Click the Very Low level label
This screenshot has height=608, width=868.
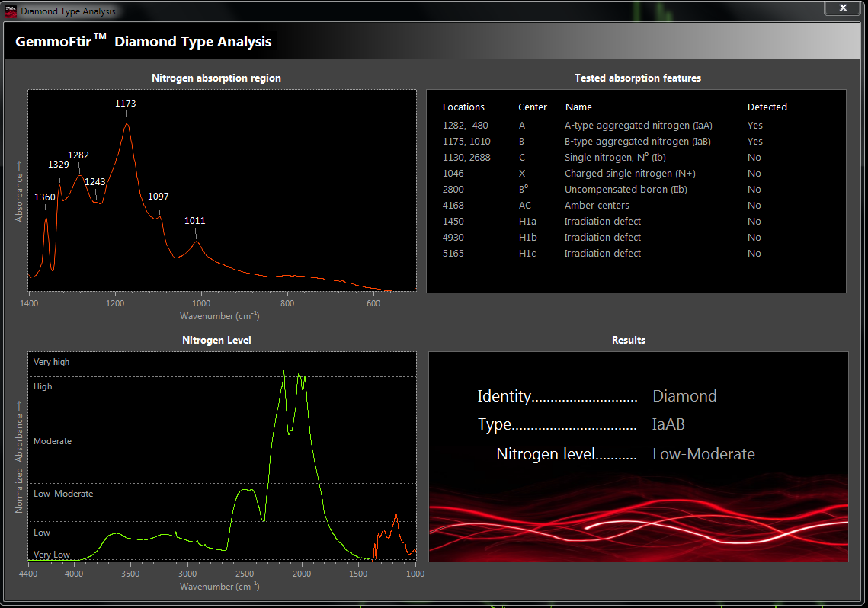[51, 555]
